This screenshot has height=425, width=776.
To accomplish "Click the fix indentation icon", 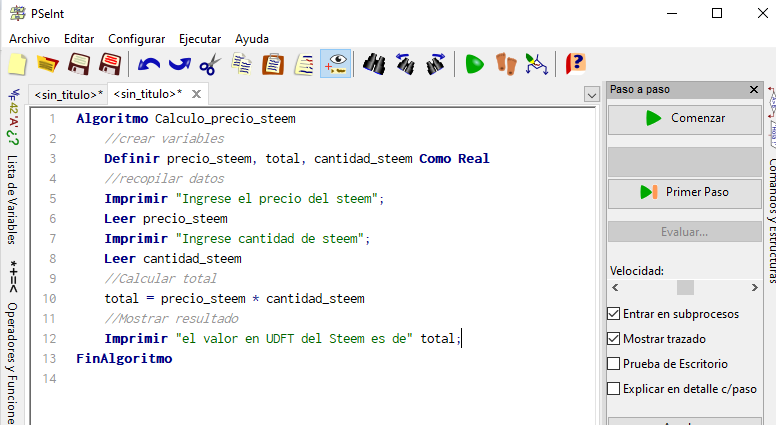I will point(304,64).
